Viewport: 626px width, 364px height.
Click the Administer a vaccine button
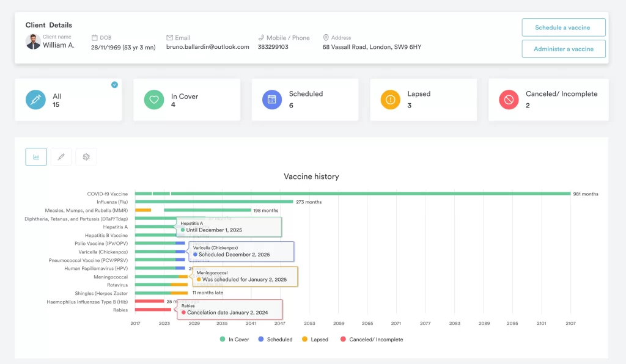[563, 49]
